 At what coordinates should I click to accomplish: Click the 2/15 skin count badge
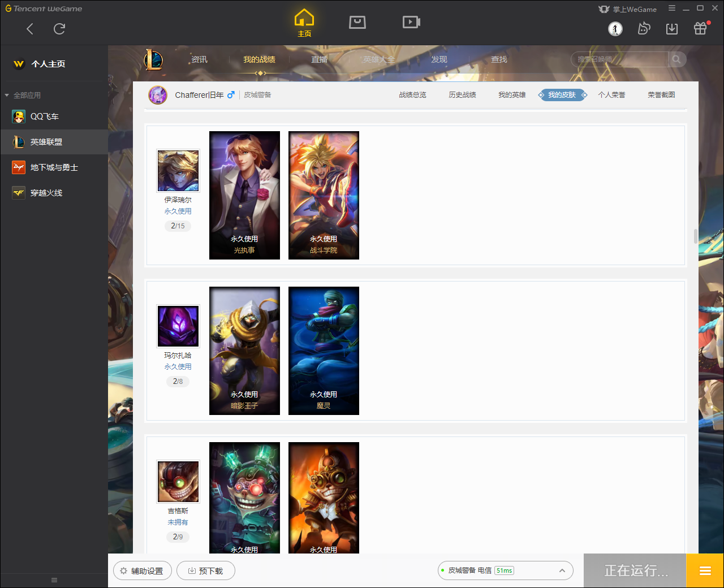[178, 226]
